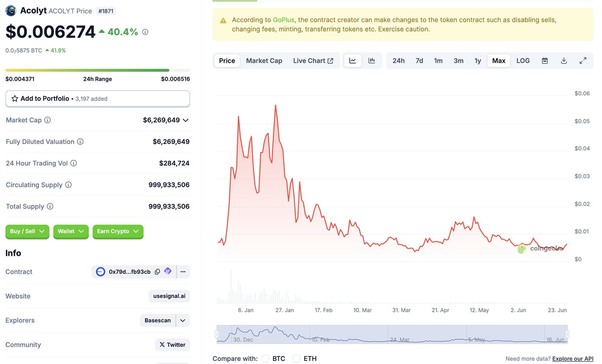This screenshot has width=602, height=364.
Task: Click the purple wallet icon beside contract
Action: tap(168, 271)
